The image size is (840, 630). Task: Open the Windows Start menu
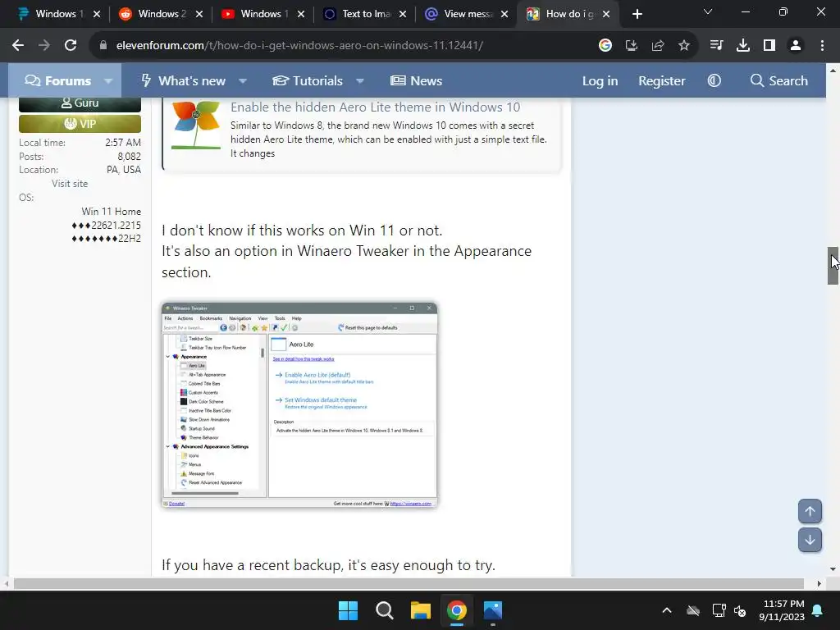coord(348,610)
